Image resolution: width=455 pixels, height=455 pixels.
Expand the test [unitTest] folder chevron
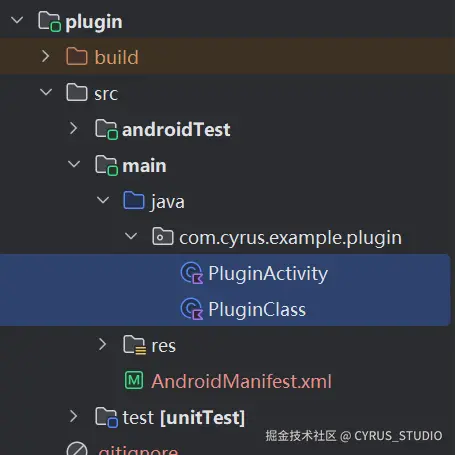[74, 416]
